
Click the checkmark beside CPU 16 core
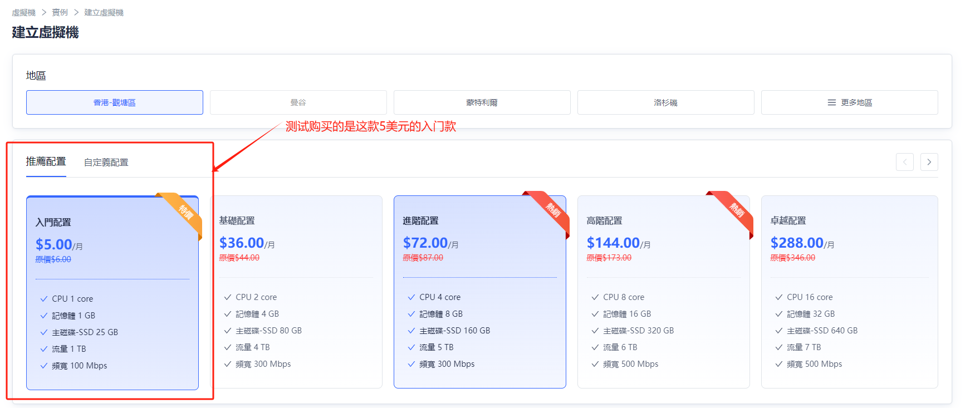tap(778, 297)
